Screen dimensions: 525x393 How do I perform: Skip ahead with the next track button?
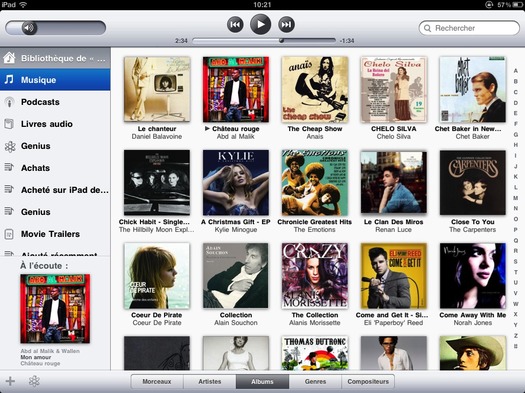(286, 25)
